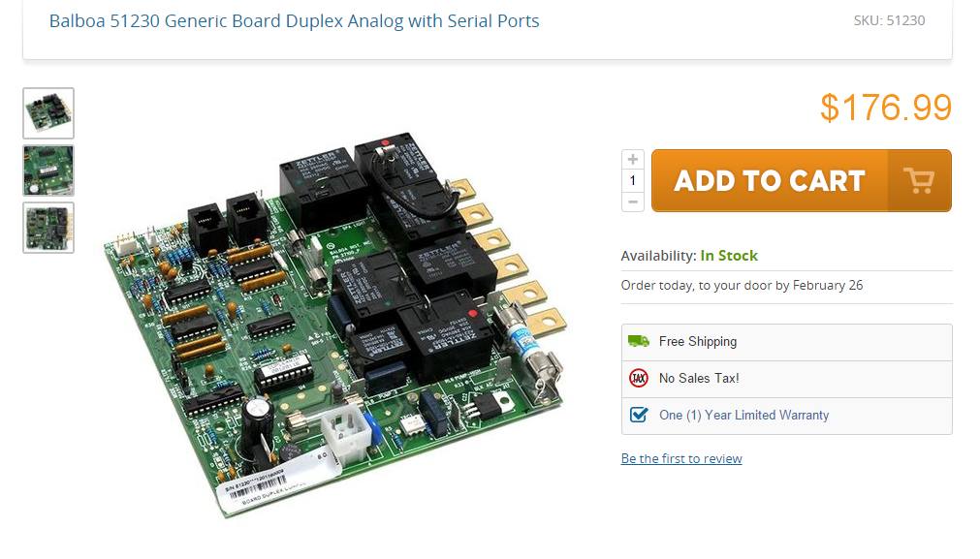This screenshot has height=559, width=980.
Task: Increase quantity with the plus button
Action: point(633,159)
